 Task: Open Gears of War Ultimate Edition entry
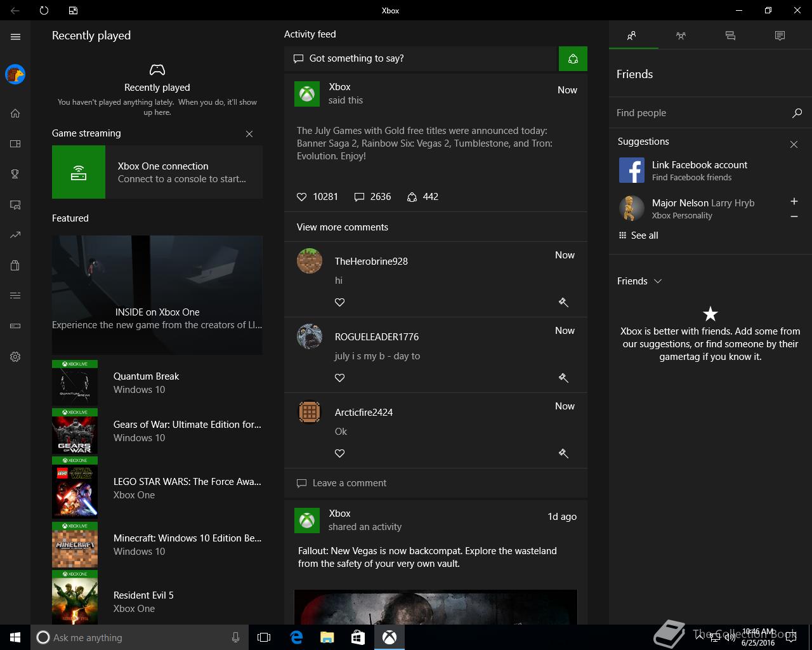point(157,431)
